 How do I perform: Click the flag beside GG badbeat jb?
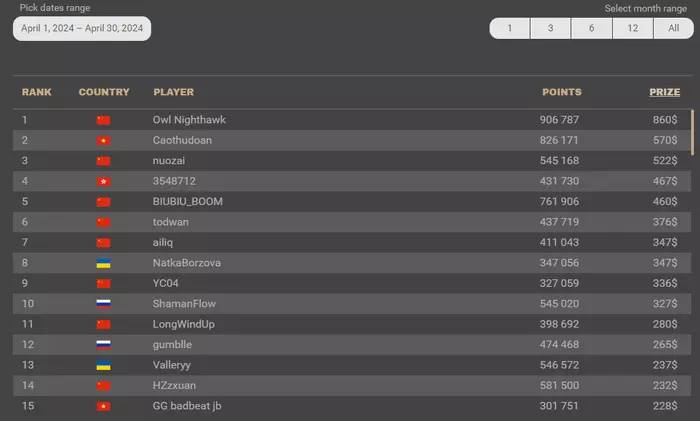coord(103,406)
